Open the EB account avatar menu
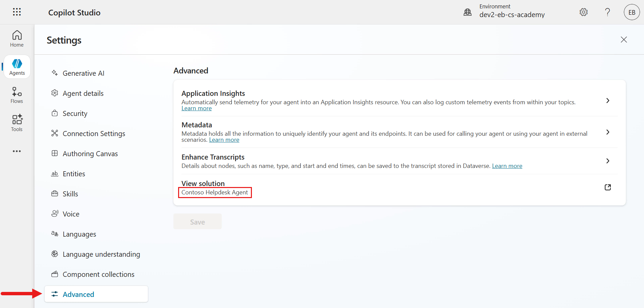644x308 pixels. tap(632, 12)
